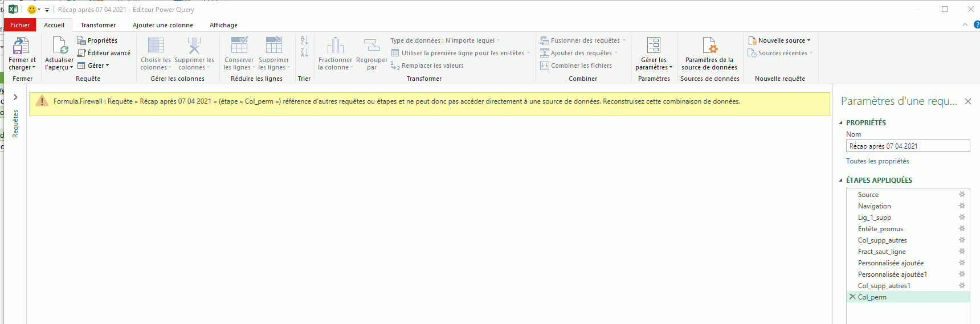
Task: Open the Toutes les propriétés link
Action: [877, 161]
